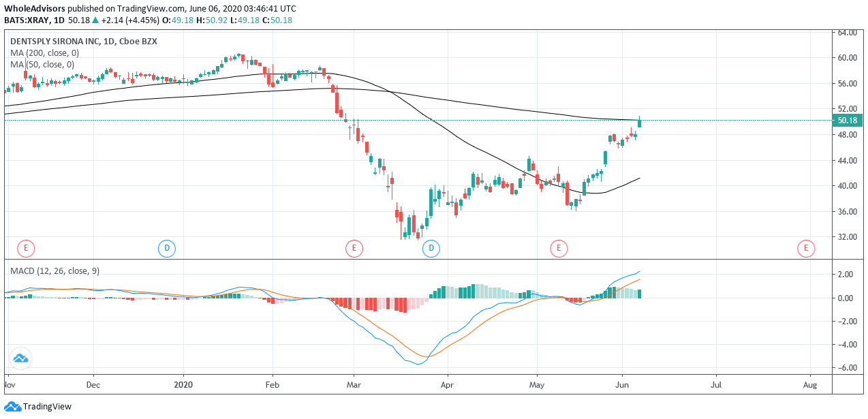The height and width of the screenshot is (419, 868).
Task: Click the 52.00 price axis label
Action: click(846, 109)
